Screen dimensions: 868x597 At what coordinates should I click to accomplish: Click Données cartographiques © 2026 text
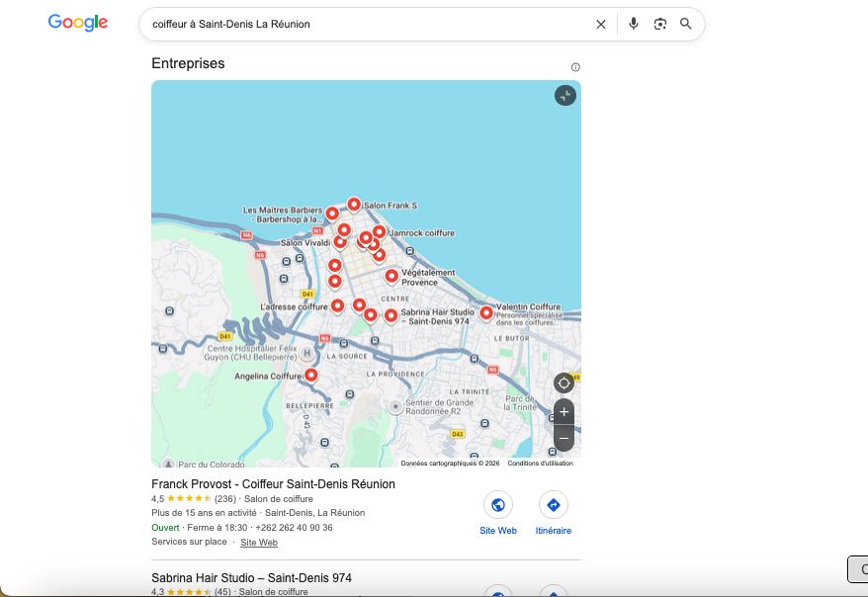coord(450,464)
